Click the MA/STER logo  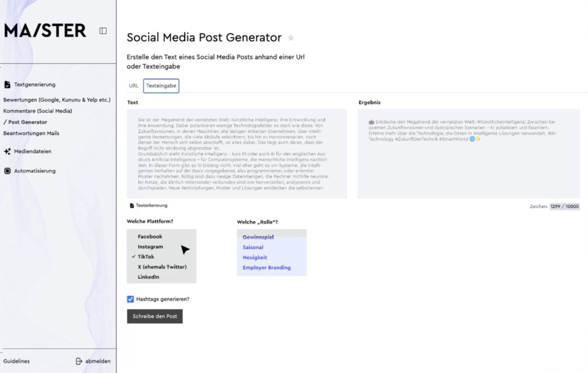(45, 31)
